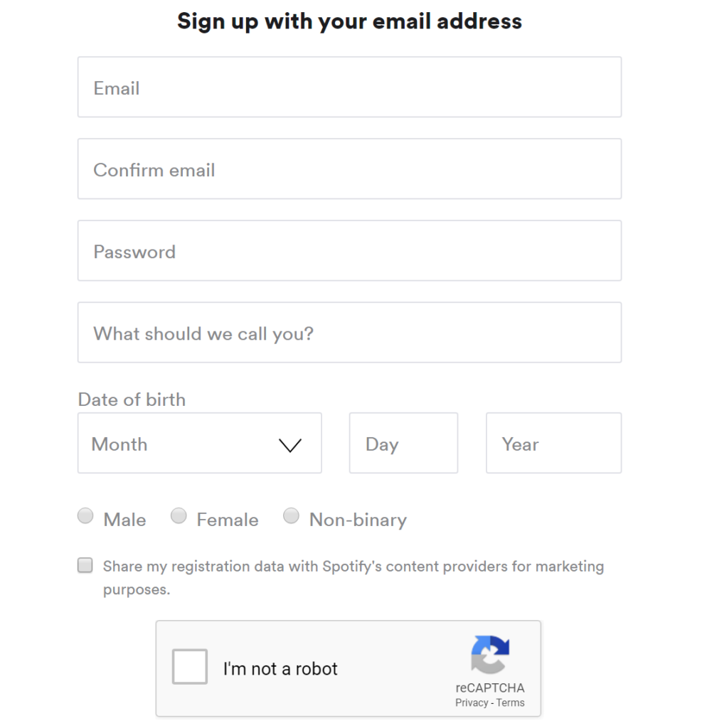
Task: Click the Year of birth field
Action: pos(553,443)
